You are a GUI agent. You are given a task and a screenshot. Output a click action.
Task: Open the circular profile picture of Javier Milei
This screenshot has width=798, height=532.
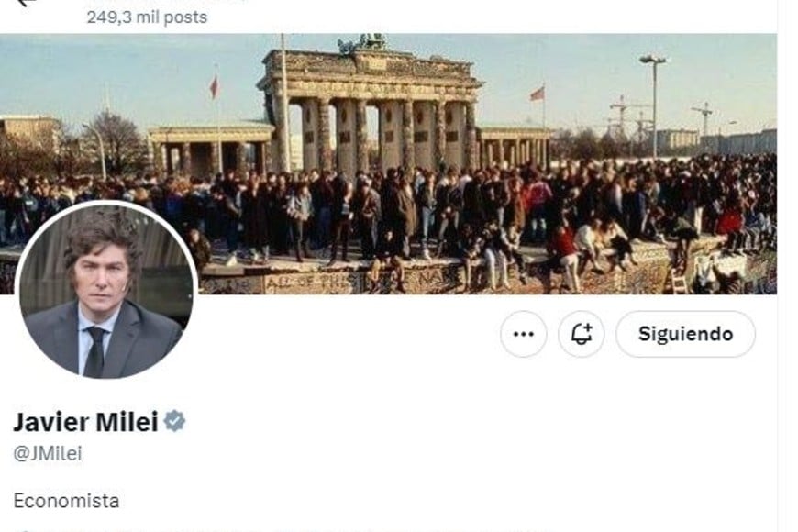click(x=105, y=289)
